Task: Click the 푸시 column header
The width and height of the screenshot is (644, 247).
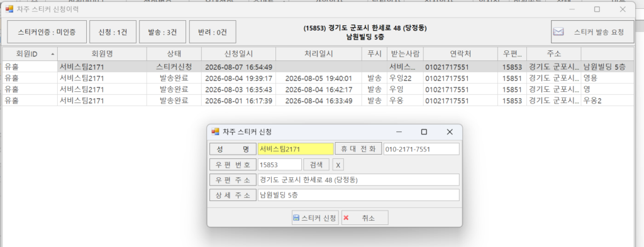Action: 374,54
